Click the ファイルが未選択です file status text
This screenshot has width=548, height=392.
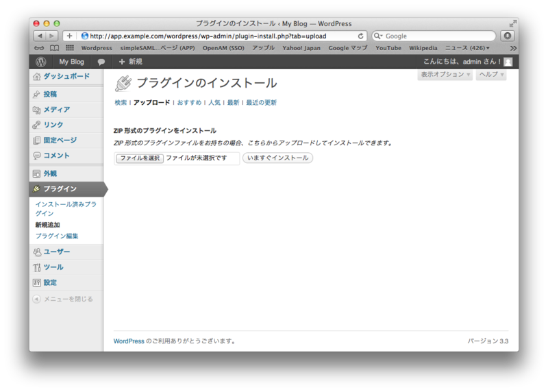(196, 158)
